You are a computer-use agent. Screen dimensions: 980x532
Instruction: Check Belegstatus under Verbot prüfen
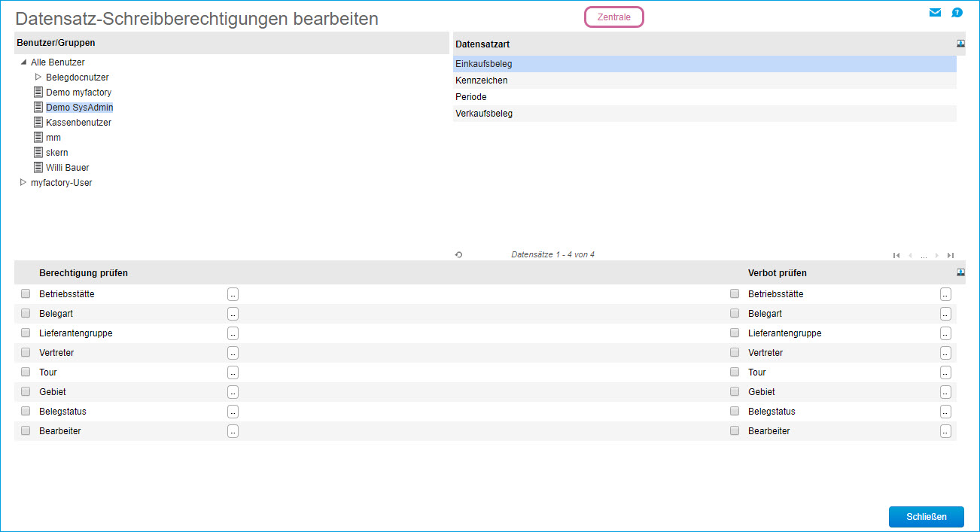coord(735,411)
